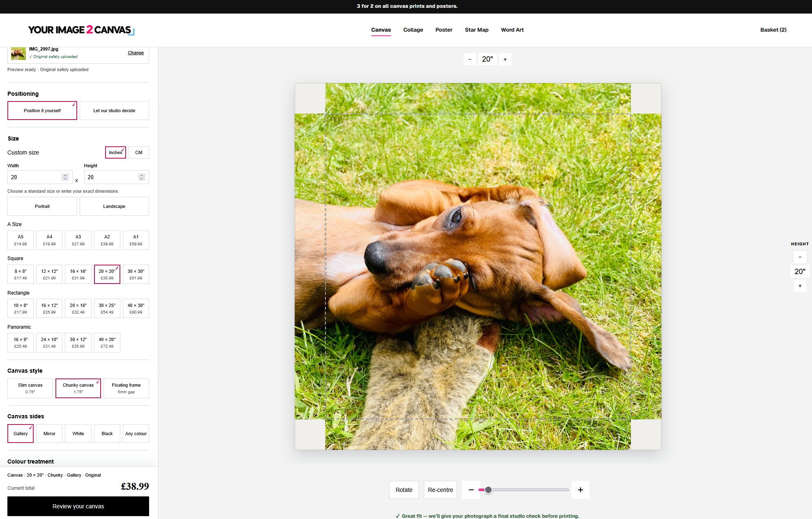The height and width of the screenshot is (519, 812).
Task: Choose Portrait orientation
Action: coord(42,206)
